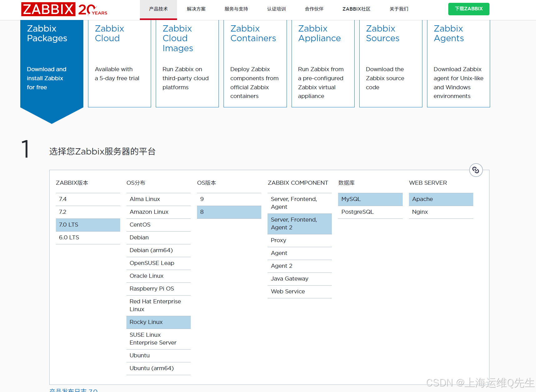Viewport: 536px width, 392px height.
Task: Open the ZABBIX社区 menu
Action: 357,9
